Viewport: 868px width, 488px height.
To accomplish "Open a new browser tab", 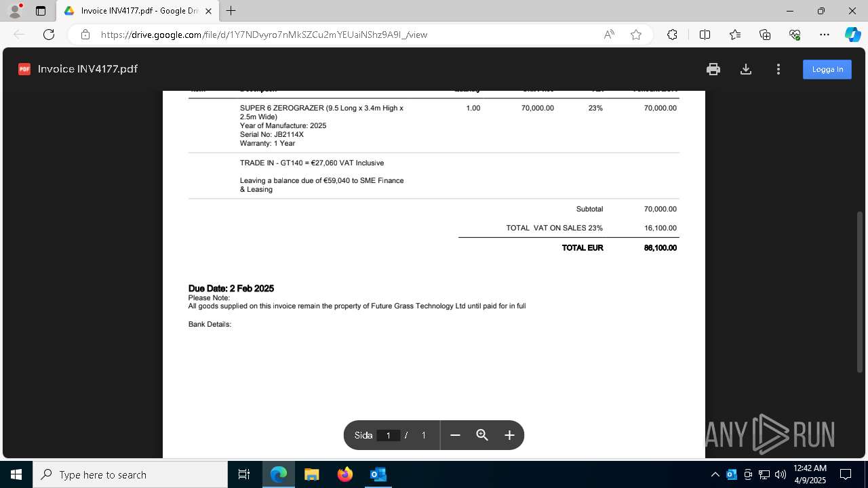I will point(231,11).
